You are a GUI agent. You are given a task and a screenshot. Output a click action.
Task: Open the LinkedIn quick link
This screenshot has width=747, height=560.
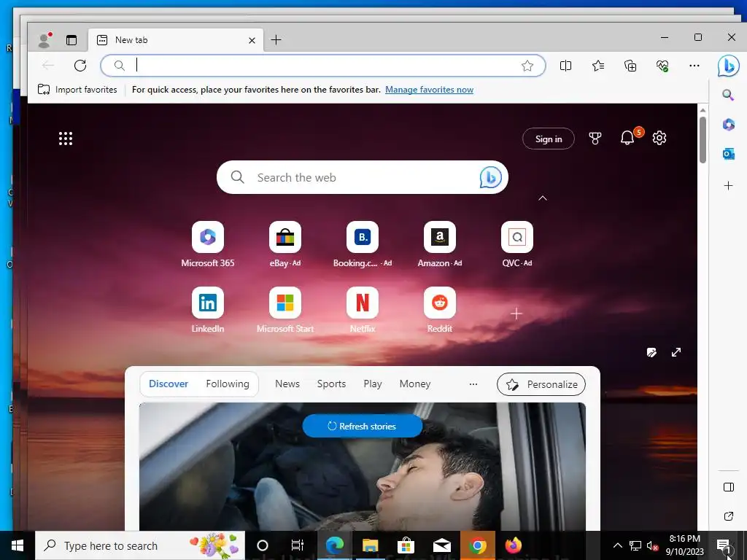point(208,309)
